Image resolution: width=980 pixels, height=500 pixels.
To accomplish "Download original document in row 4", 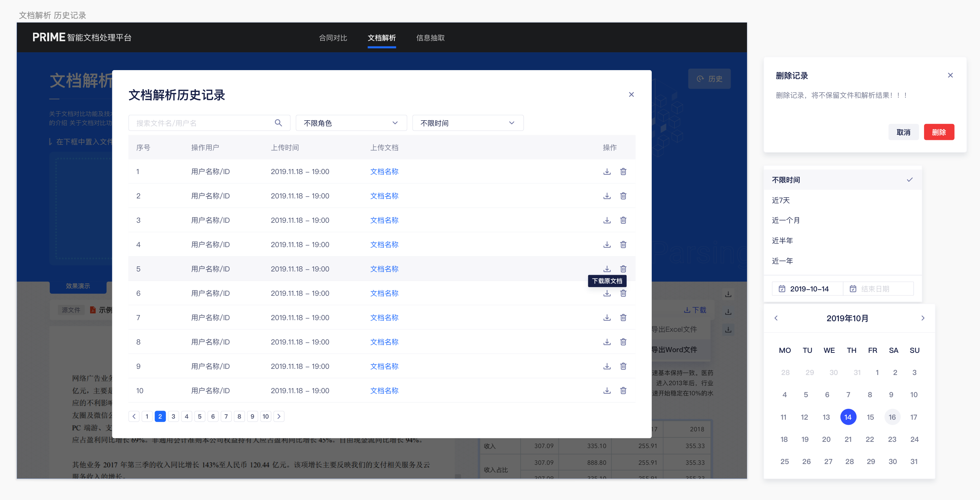I will 607,245.
